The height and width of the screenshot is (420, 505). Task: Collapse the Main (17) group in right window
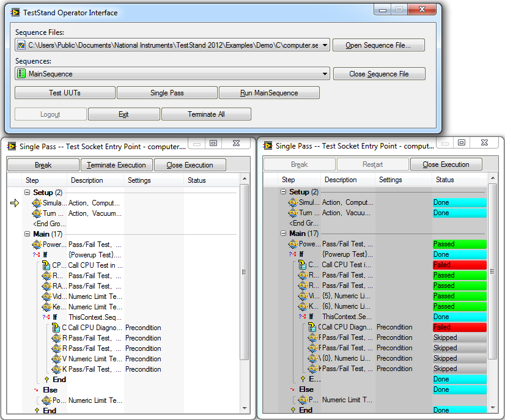284,234
